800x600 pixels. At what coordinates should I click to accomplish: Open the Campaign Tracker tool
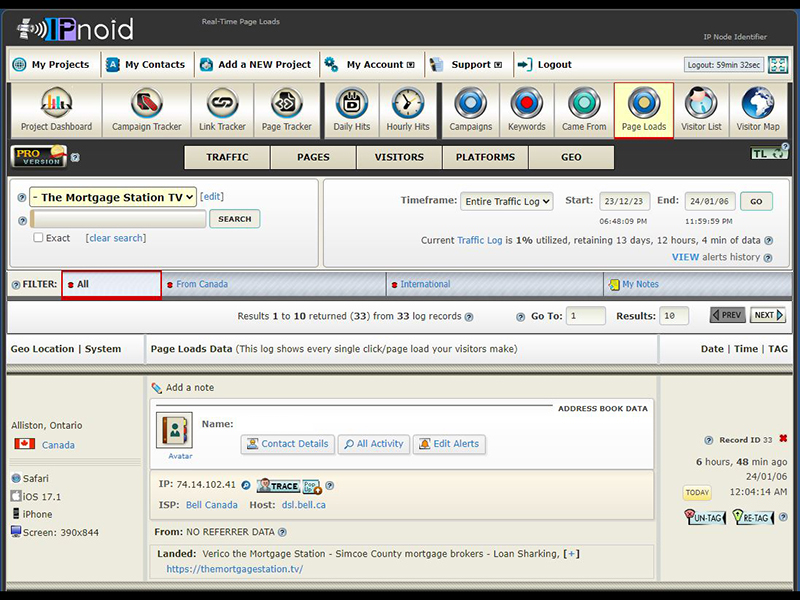point(146,110)
